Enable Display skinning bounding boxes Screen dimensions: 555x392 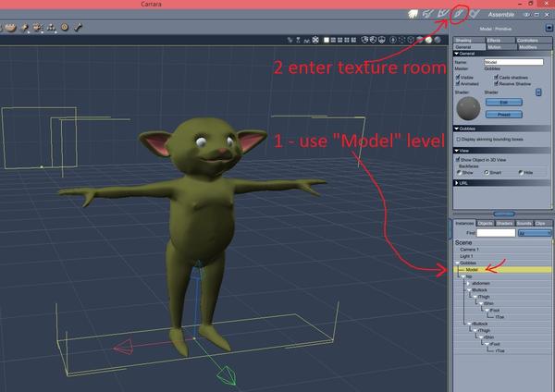[459, 140]
